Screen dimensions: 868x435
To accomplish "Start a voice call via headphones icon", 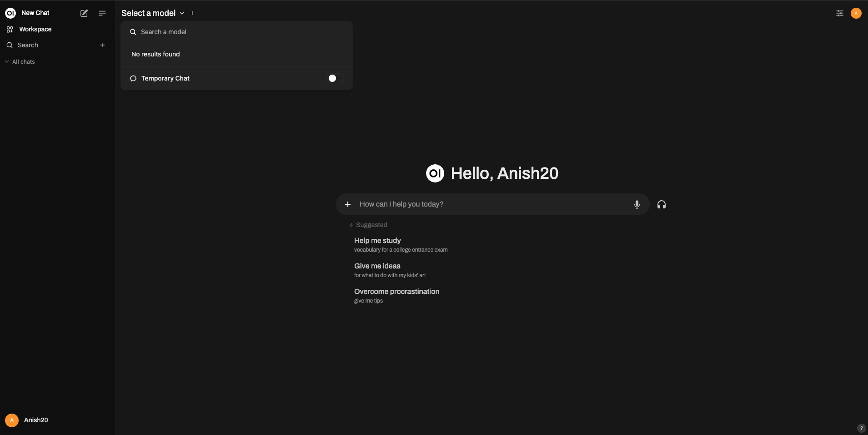I will [661, 204].
